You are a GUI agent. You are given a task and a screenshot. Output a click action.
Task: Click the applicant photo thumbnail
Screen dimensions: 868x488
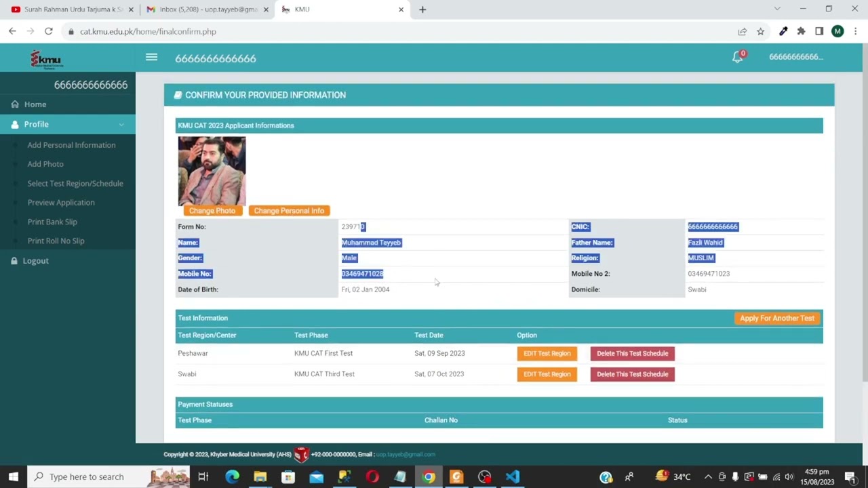pos(212,171)
